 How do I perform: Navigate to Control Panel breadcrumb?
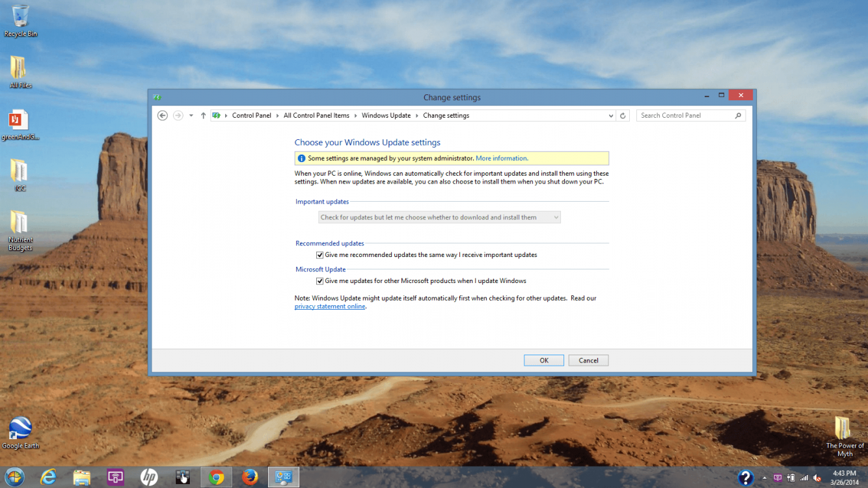(252, 116)
